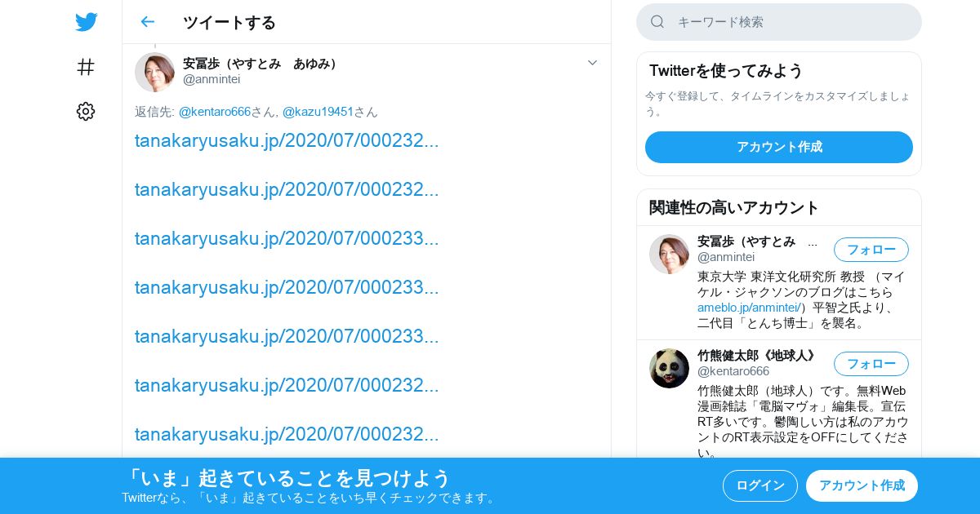Open the @kentaro666 reply mention
The image size is (980, 514).
[215, 112]
